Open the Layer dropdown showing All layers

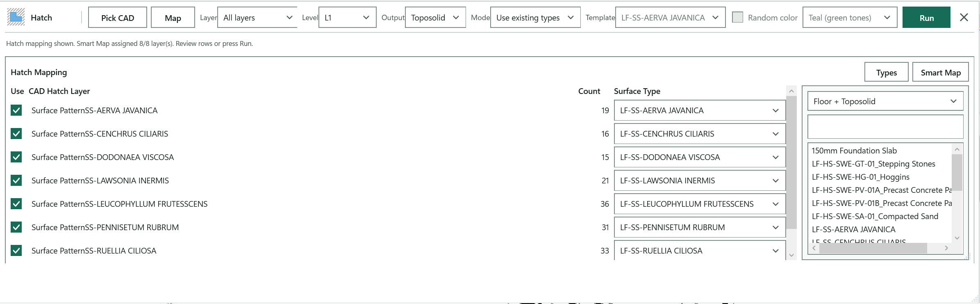click(x=257, y=17)
